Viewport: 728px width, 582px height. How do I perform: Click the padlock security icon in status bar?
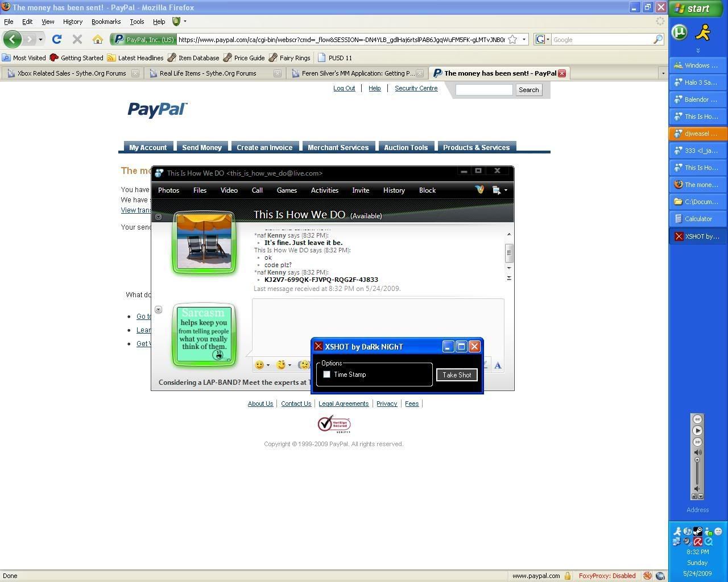[x=567, y=576]
